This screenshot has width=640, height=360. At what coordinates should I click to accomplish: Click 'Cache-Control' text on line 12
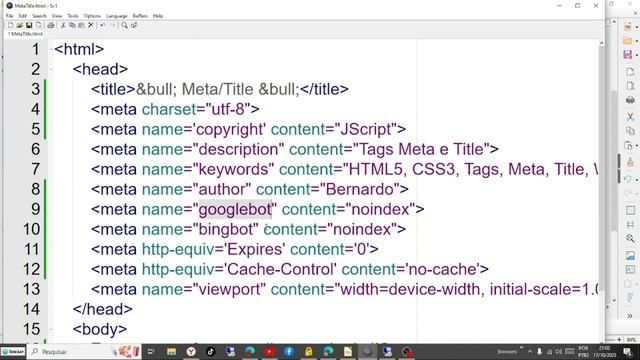pos(280,269)
